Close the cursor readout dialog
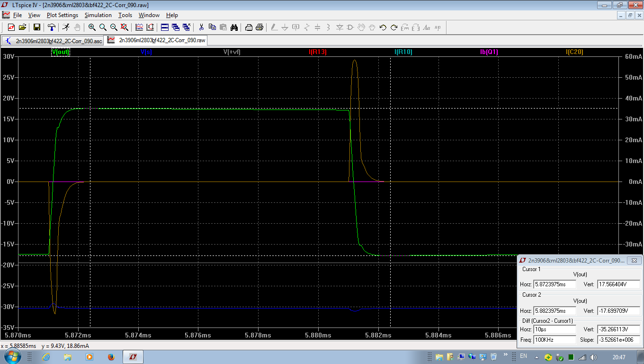644x364 pixels. 635,260
